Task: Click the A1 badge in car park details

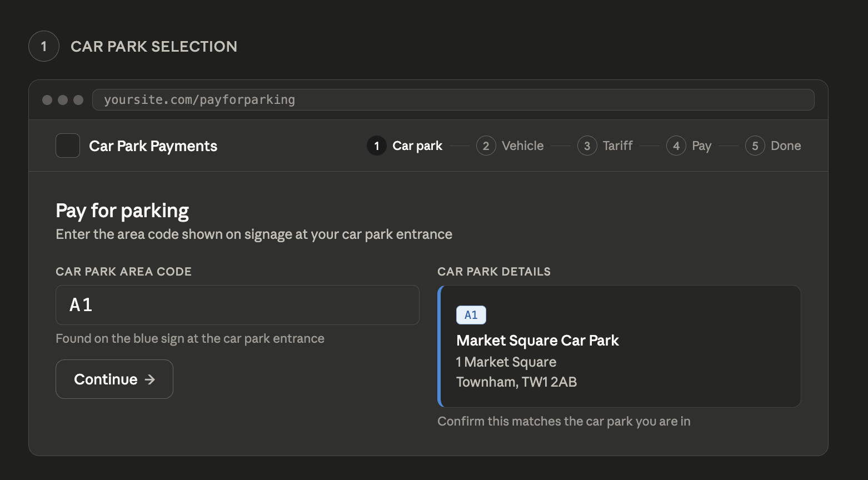Action: 471,315
